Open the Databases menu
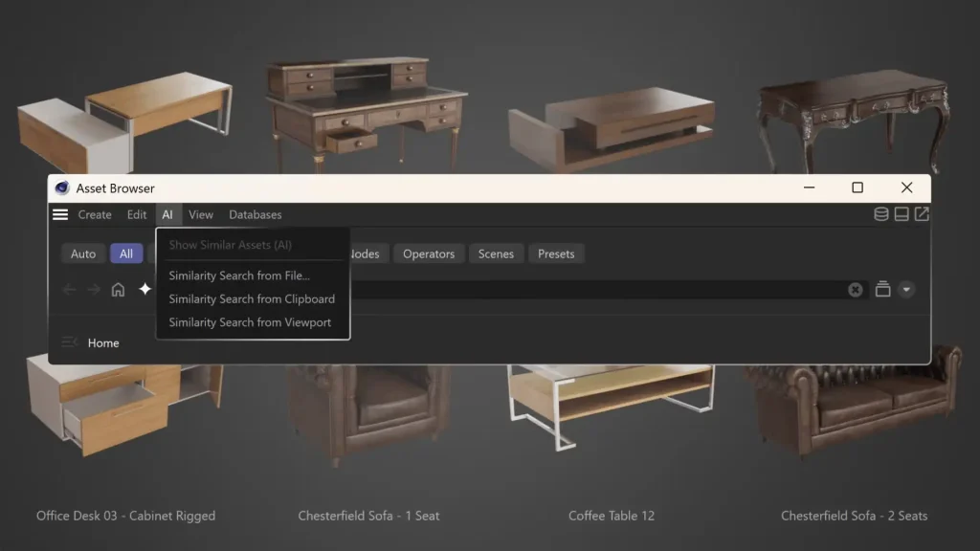The height and width of the screenshot is (551, 980). (x=255, y=215)
